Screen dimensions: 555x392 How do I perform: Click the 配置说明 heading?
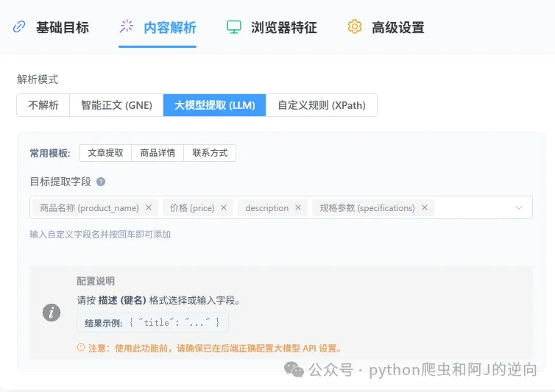pyautogui.click(x=96, y=281)
